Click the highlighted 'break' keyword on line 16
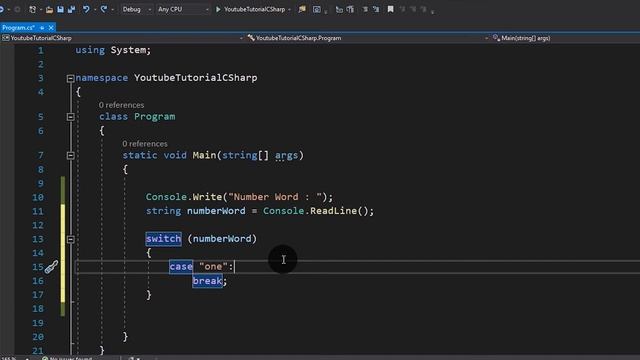The width and height of the screenshot is (640, 360). tap(207, 281)
